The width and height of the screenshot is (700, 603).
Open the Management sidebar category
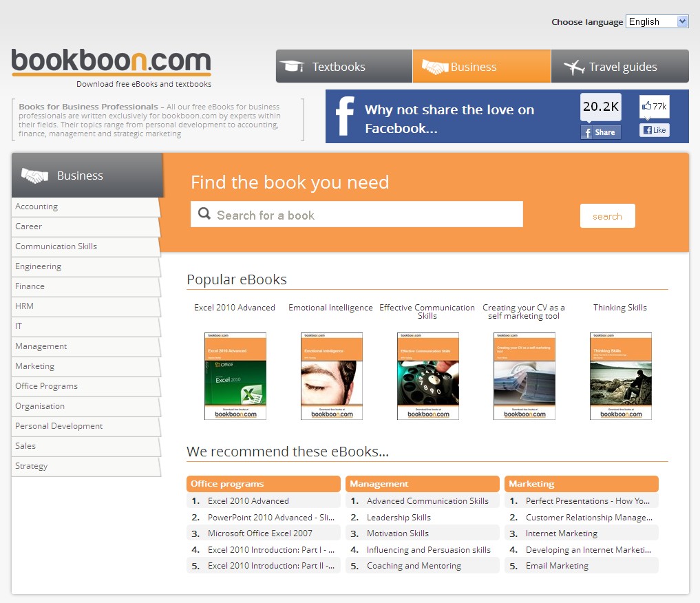click(85, 346)
